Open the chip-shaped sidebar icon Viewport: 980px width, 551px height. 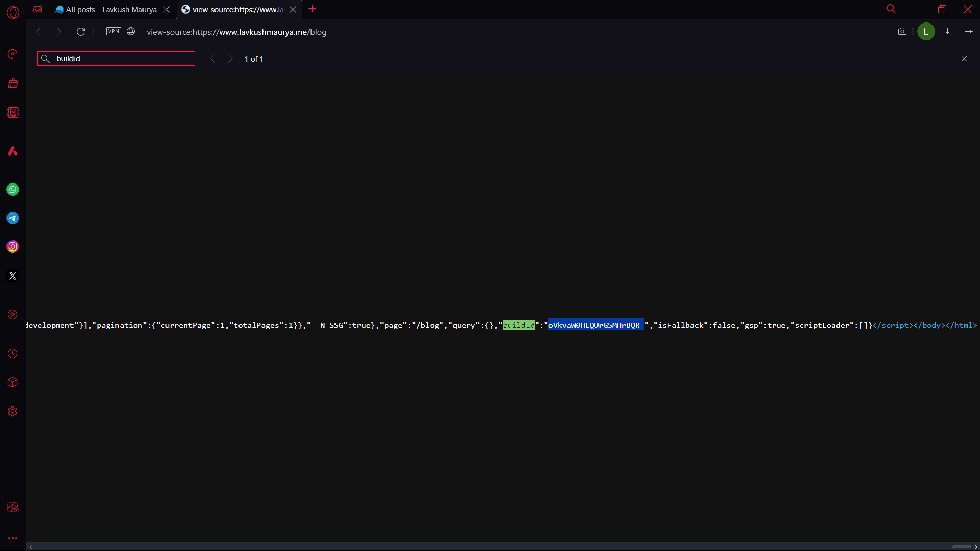[13, 112]
